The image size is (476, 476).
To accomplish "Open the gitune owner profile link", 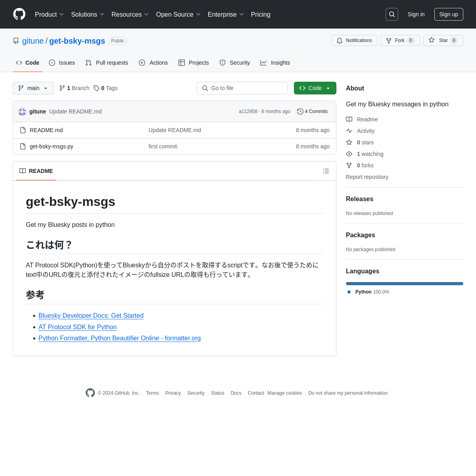I will pos(33,41).
